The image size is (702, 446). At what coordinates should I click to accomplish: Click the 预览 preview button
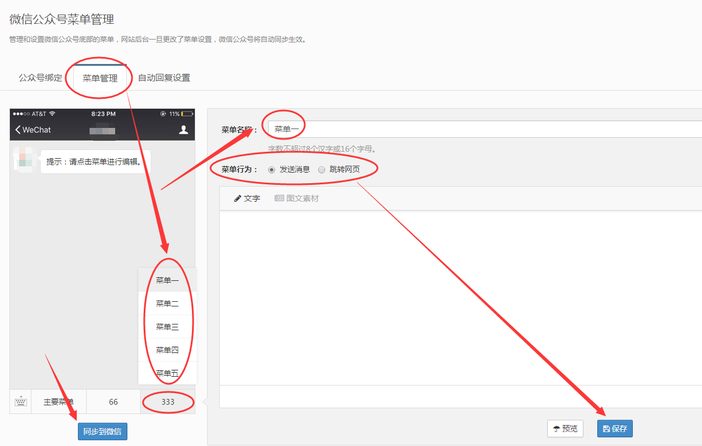click(x=565, y=429)
